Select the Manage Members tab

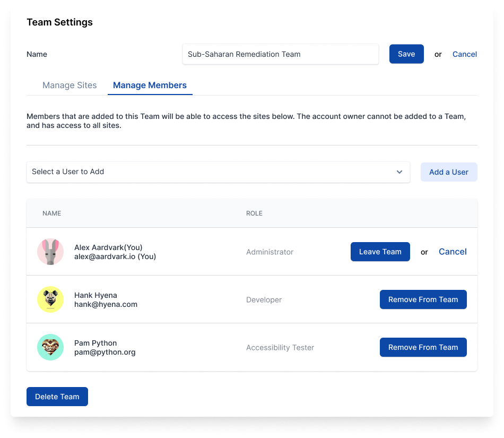[150, 85]
